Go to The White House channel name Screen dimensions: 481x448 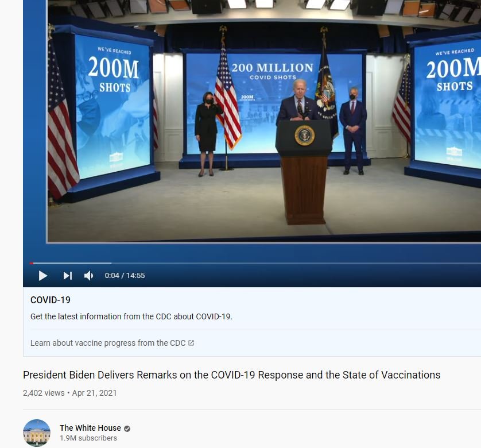point(90,428)
